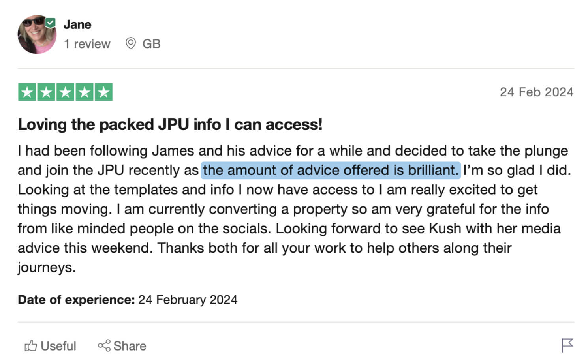The width and height of the screenshot is (588, 364).
Task: Click the green verified checkmark badge
Action: pos(50,23)
